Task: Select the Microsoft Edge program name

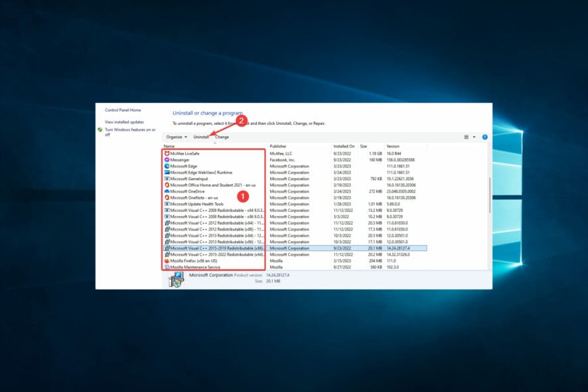Action: coord(184,166)
